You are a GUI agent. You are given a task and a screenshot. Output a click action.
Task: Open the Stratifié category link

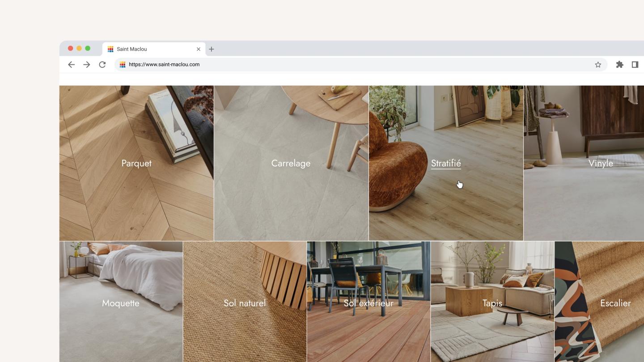446,163
